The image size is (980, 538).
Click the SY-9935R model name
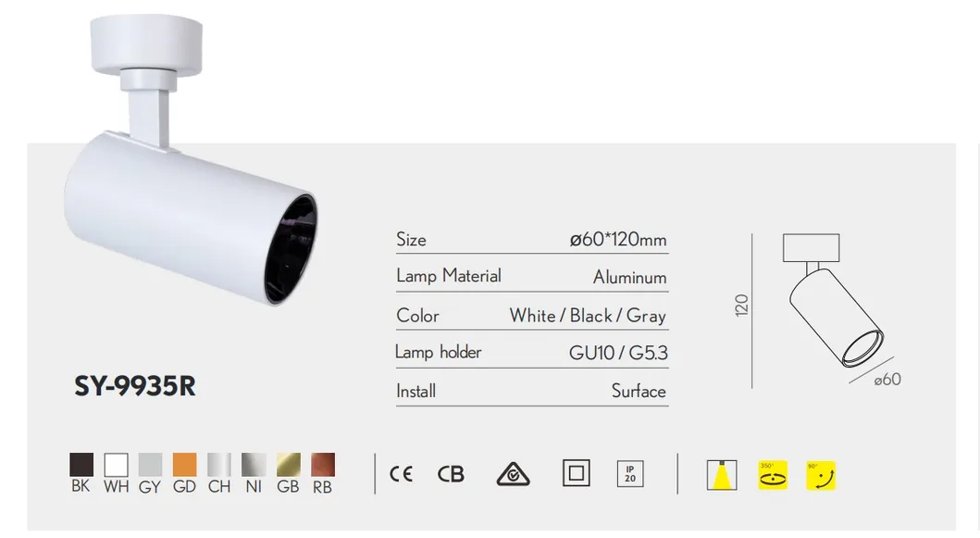tap(135, 386)
